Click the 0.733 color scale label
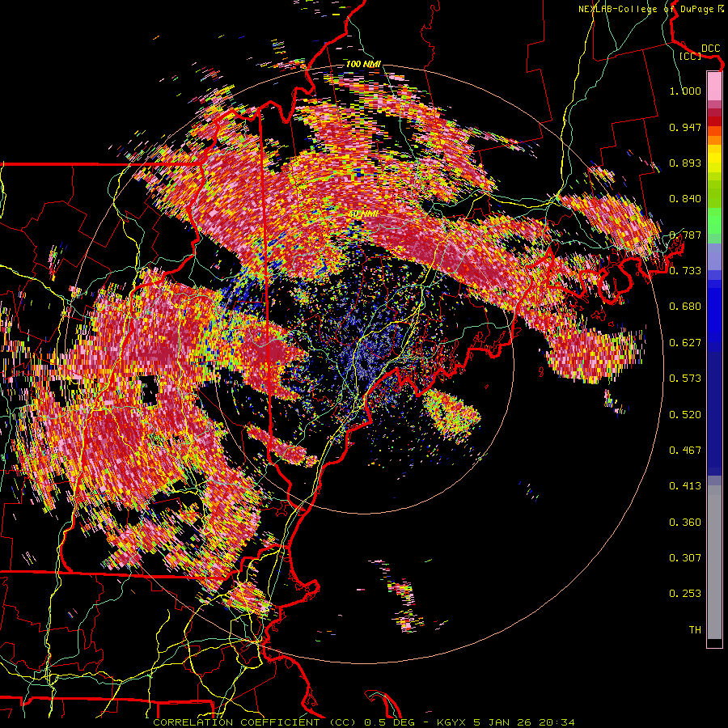This screenshot has width=728, height=728. tap(685, 271)
